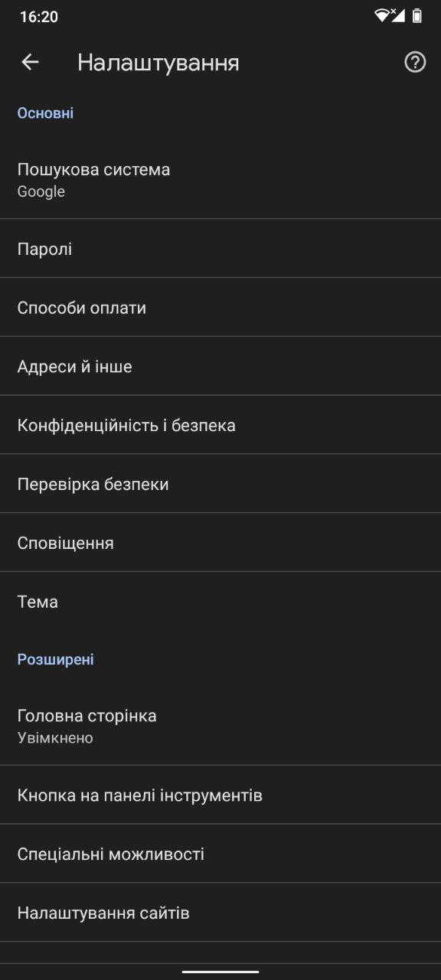Tap the Wi-Fi status icon

pos(382,15)
